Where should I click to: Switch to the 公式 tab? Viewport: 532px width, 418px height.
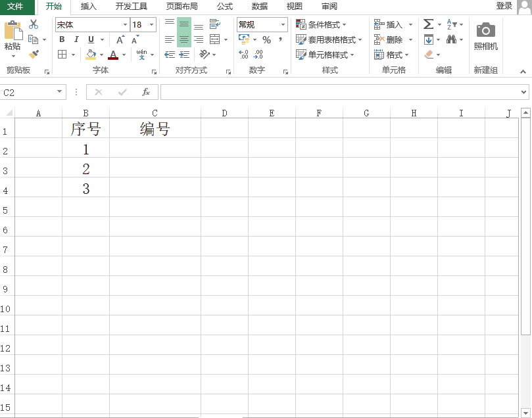[x=225, y=7]
